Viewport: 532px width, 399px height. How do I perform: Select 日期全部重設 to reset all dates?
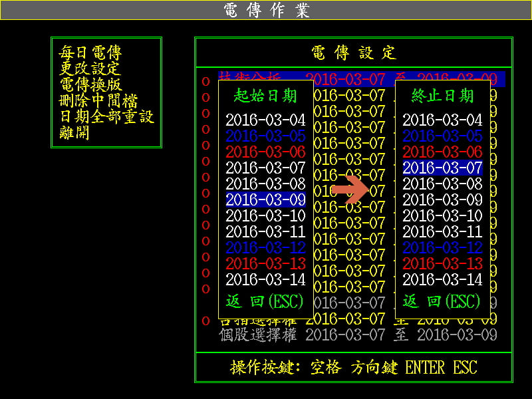point(106,116)
